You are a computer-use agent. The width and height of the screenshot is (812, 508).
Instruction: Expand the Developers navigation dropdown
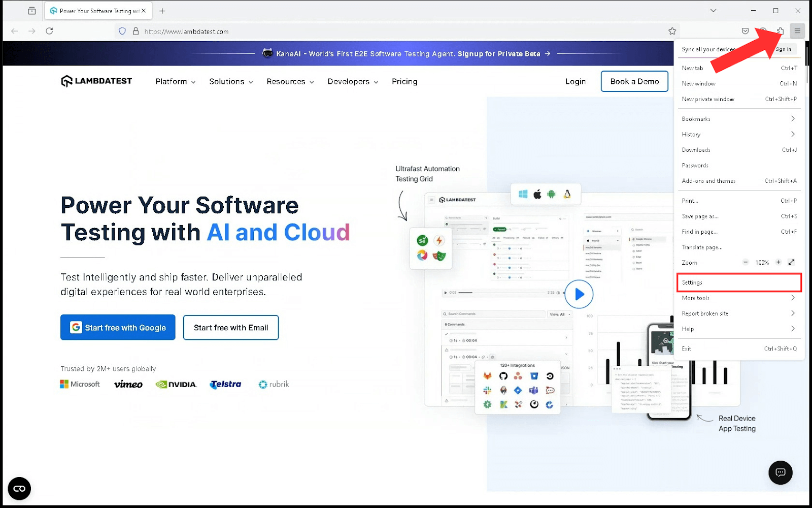pos(353,81)
